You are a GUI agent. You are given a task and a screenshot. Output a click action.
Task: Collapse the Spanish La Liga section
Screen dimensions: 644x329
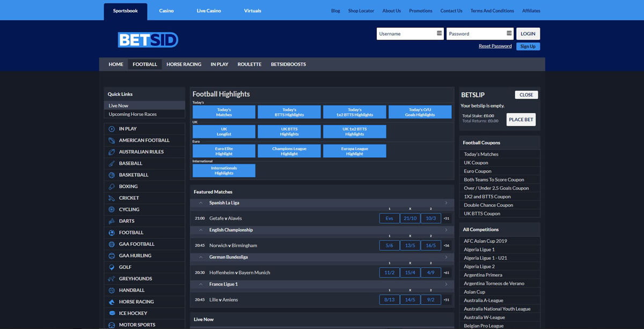(x=201, y=203)
